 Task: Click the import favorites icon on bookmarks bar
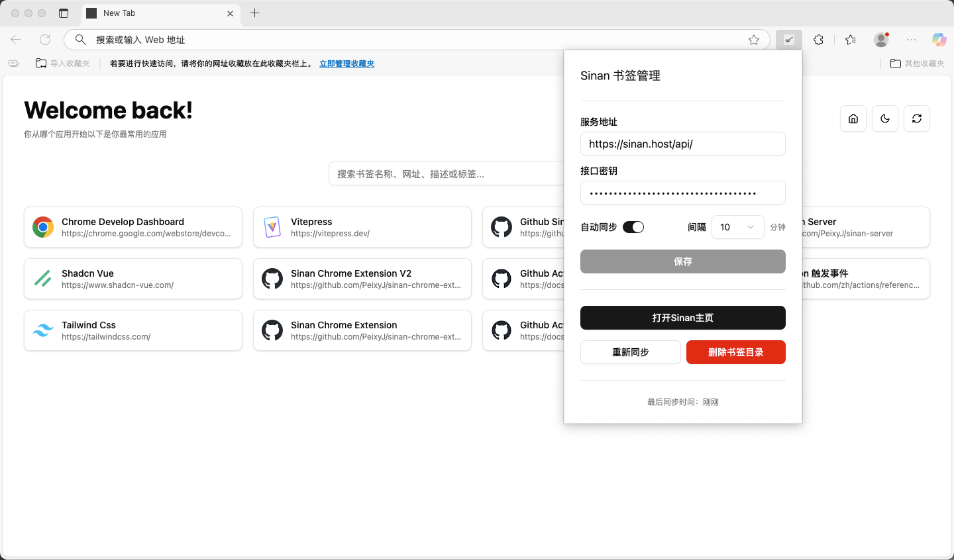click(41, 64)
